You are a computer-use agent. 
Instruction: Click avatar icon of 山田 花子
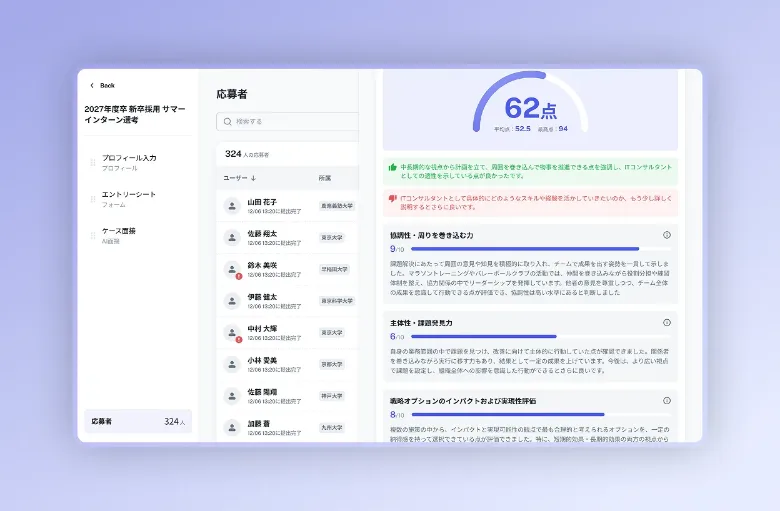tap(232, 206)
